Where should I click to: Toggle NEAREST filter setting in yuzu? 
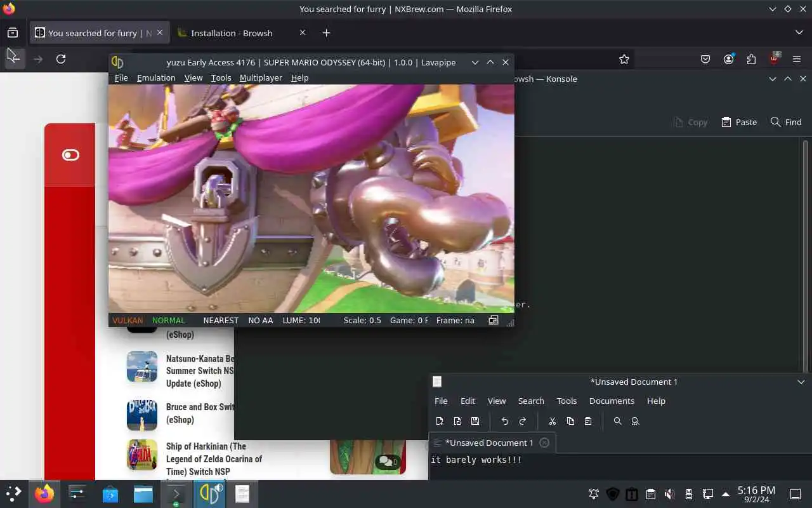pos(221,320)
